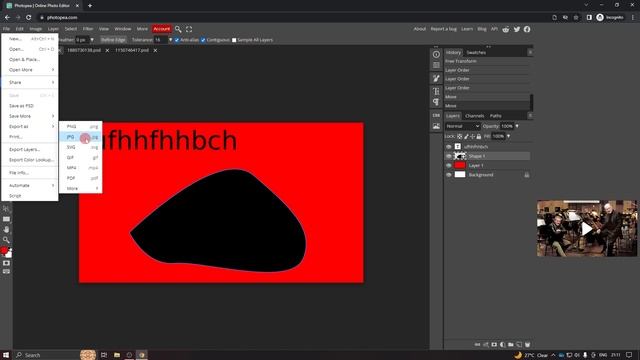Open Feather value dropdown arrow
Image resolution: width=640 pixels, height=360 pixels.
tap(92, 40)
